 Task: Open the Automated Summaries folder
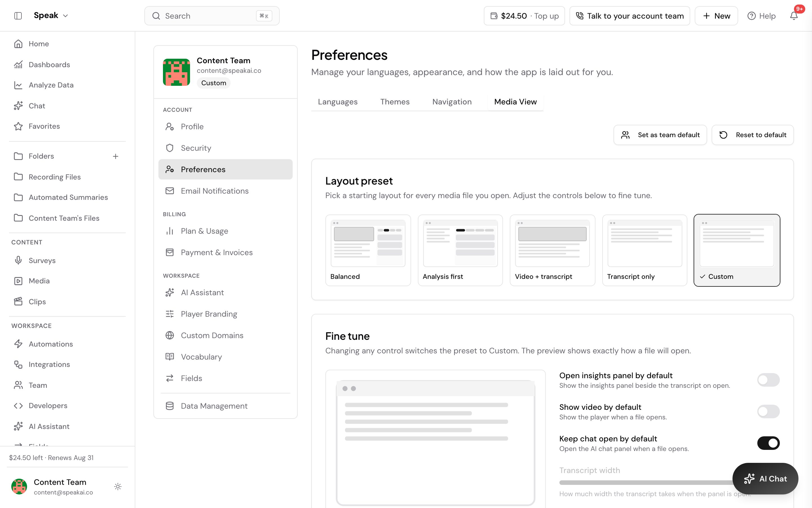(x=67, y=197)
